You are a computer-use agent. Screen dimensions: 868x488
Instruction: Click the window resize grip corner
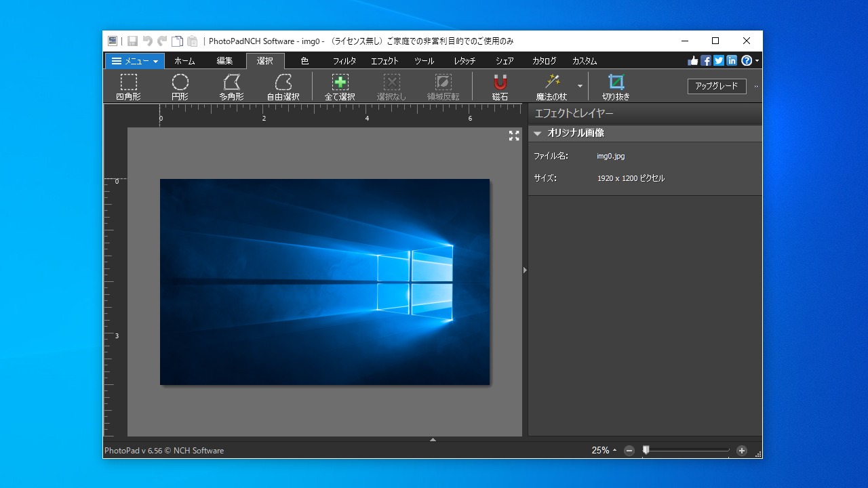[758, 454]
